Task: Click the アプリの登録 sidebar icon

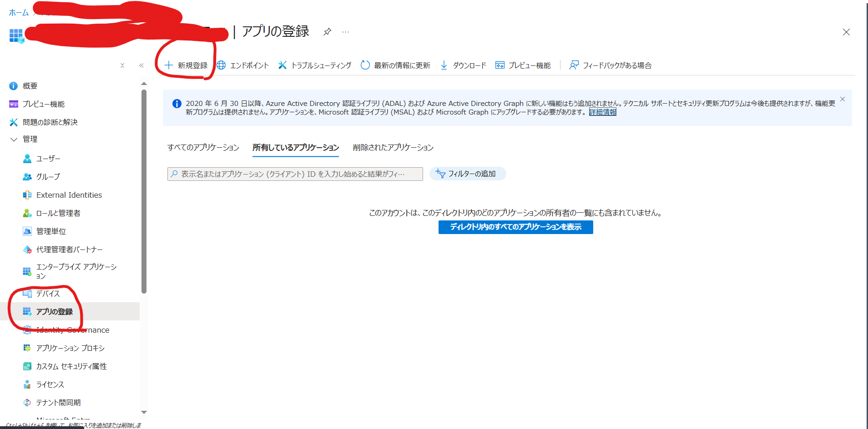Action: point(27,312)
